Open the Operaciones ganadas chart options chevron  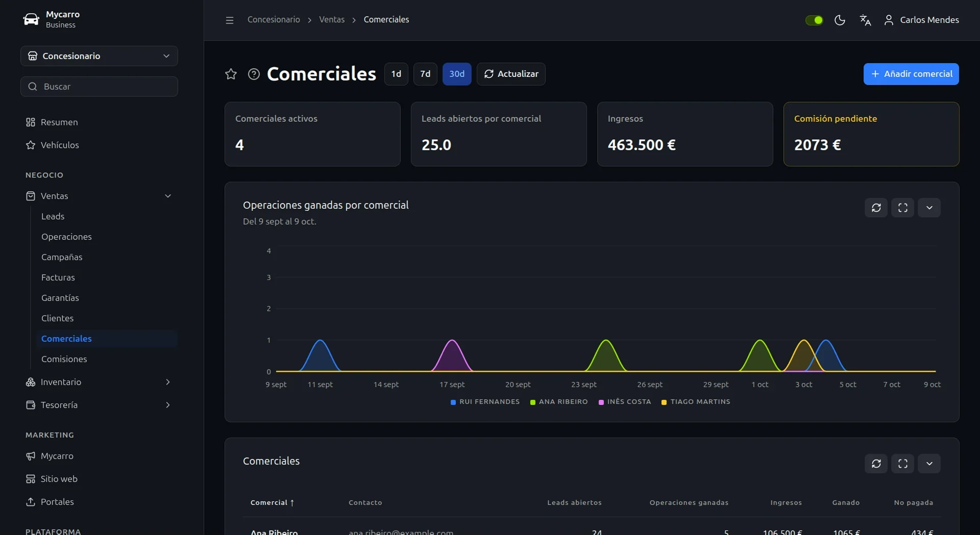tap(929, 208)
